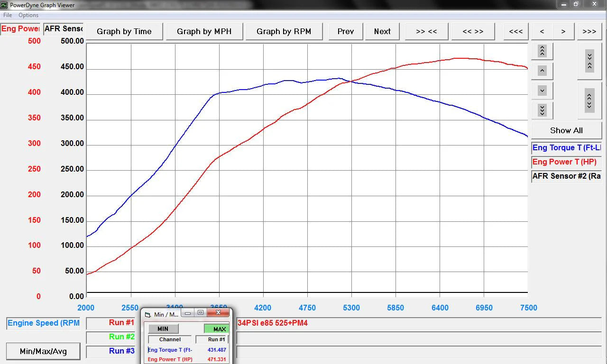Open the Options menu
Viewport: 607px width, 364px height.
[28, 15]
